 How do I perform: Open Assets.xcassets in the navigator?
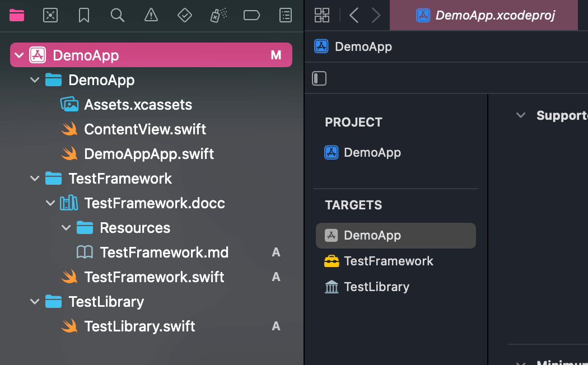138,105
